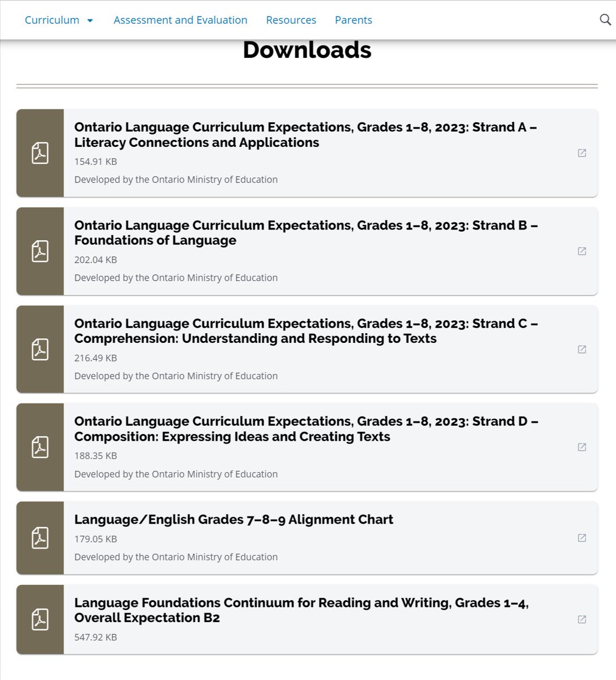Click the PDF icon for Strand B

tap(40, 251)
